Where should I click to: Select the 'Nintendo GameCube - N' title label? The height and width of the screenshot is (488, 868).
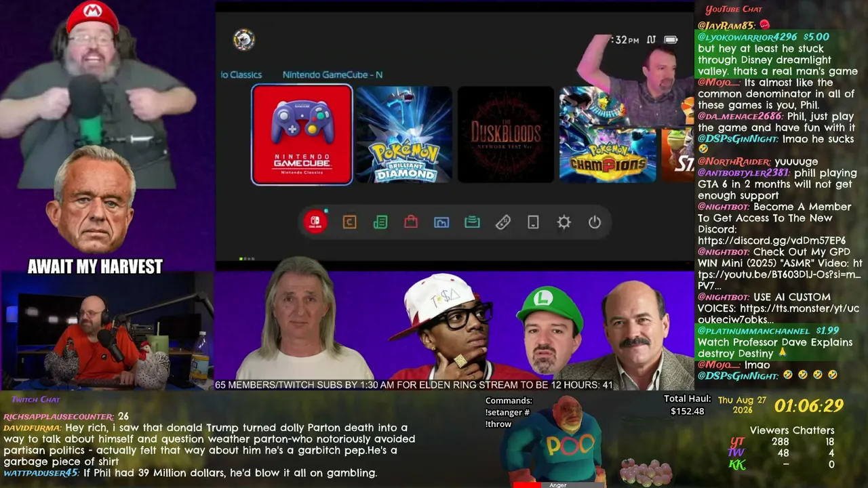[332, 75]
